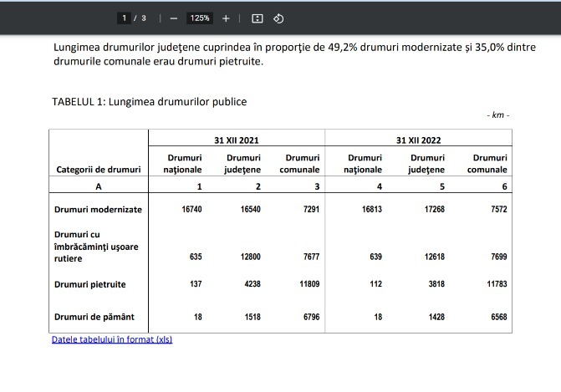Click the column index 'A' cell
The height and width of the screenshot is (392, 561).
(99, 186)
